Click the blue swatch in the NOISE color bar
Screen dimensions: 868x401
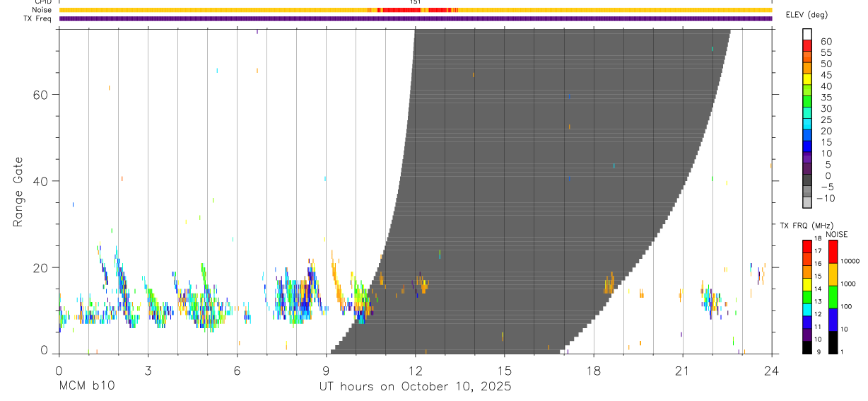tap(833, 319)
